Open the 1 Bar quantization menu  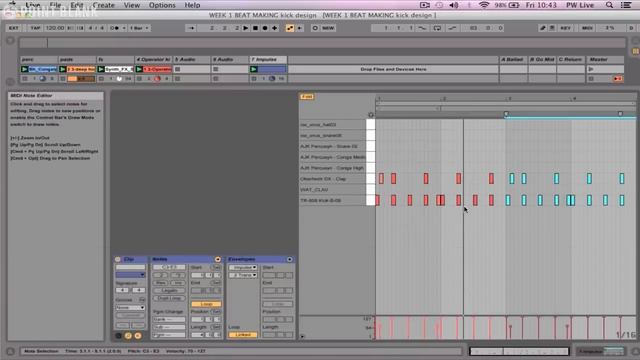139,28
